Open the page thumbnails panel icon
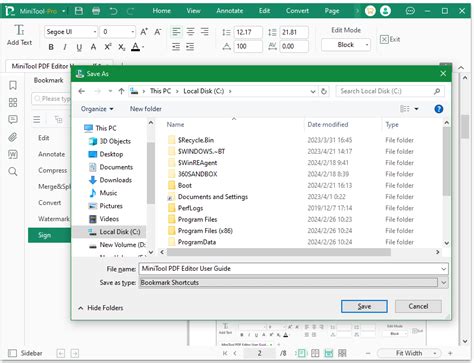The height and width of the screenshot is (363, 474). 13,102
